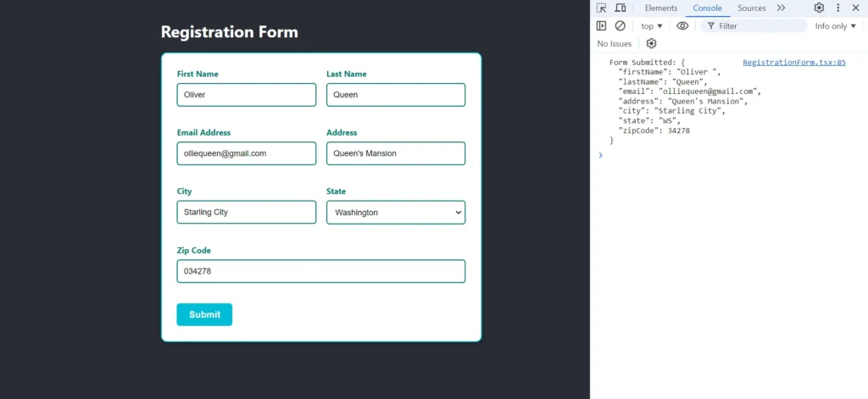
Task: Click the Zip Code label
Action: point(194,250)
